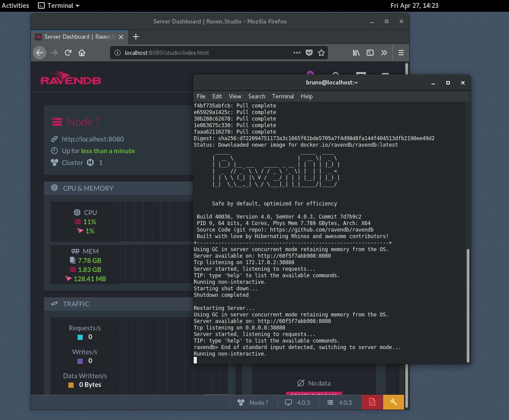Image resolution: width=509 pixels, height=420 pixels.
Task: Open the Terminal dropdown in the top bar
Action: coord(58,5)
